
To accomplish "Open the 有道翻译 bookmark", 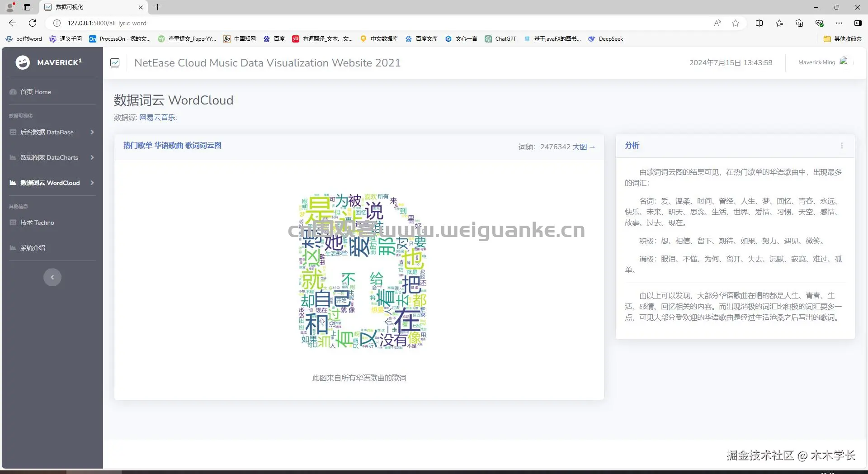I will coord(322,39).
